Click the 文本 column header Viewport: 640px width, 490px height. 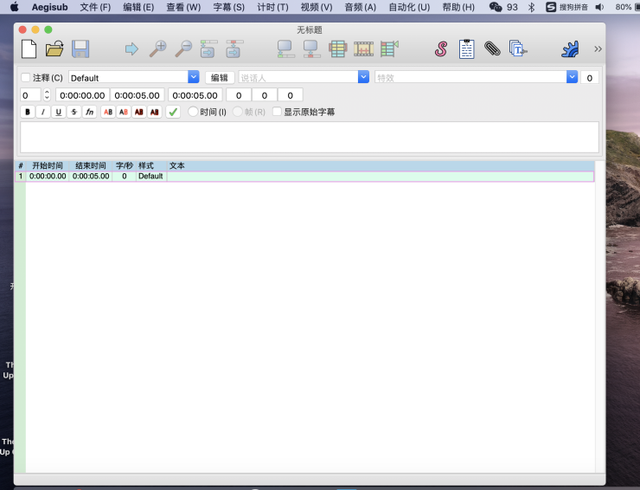click(x=177, y=165)
